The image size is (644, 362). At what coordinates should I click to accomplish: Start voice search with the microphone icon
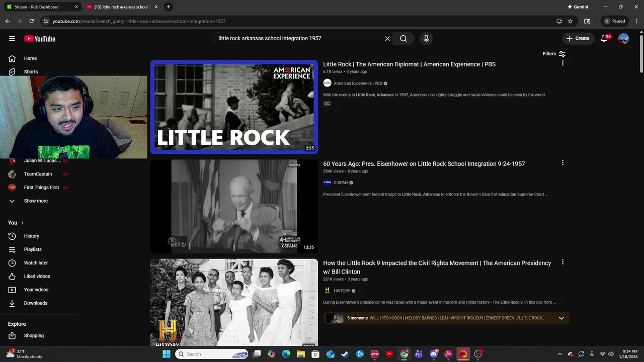[426, 38]
